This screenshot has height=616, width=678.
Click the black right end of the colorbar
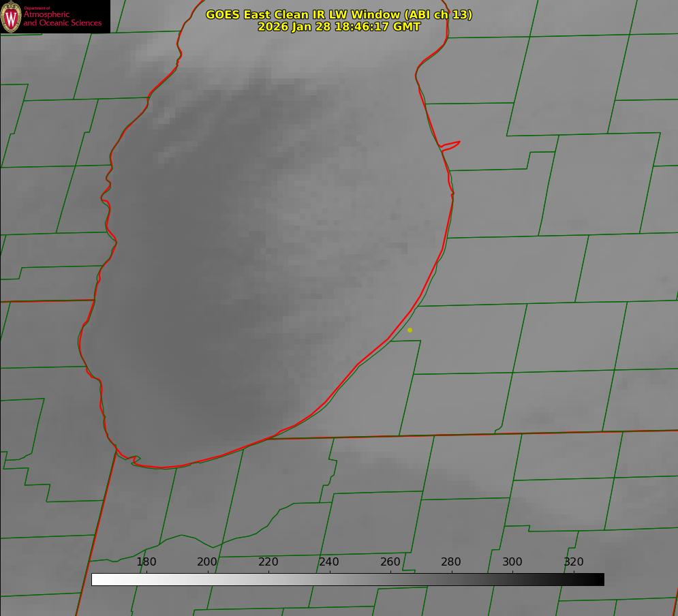(599, 579)
